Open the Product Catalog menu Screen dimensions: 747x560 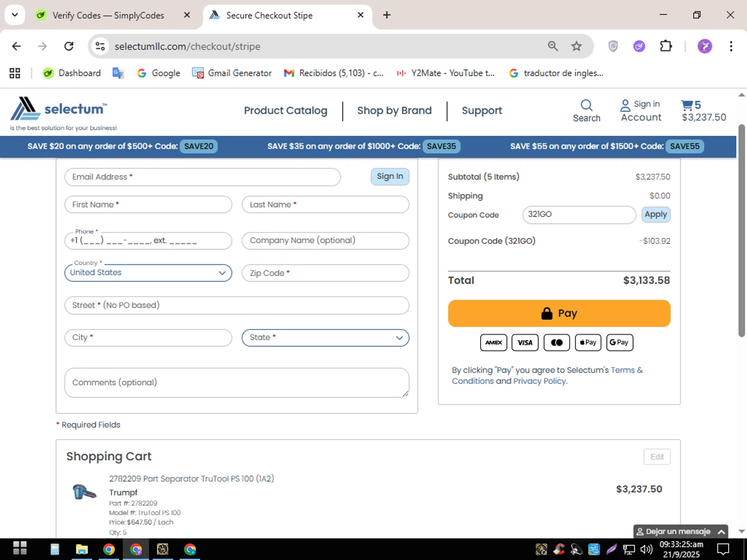[x=285, y=111]
